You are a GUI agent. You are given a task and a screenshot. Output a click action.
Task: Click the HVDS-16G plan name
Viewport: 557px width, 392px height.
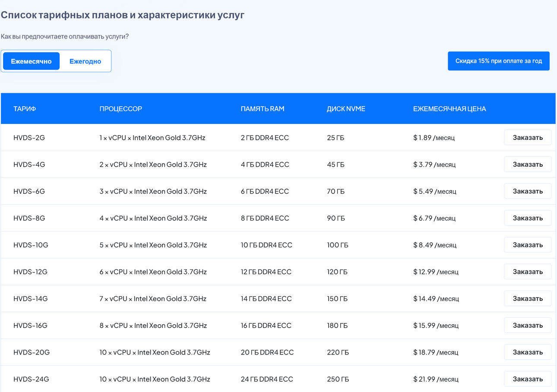[30, 326]
